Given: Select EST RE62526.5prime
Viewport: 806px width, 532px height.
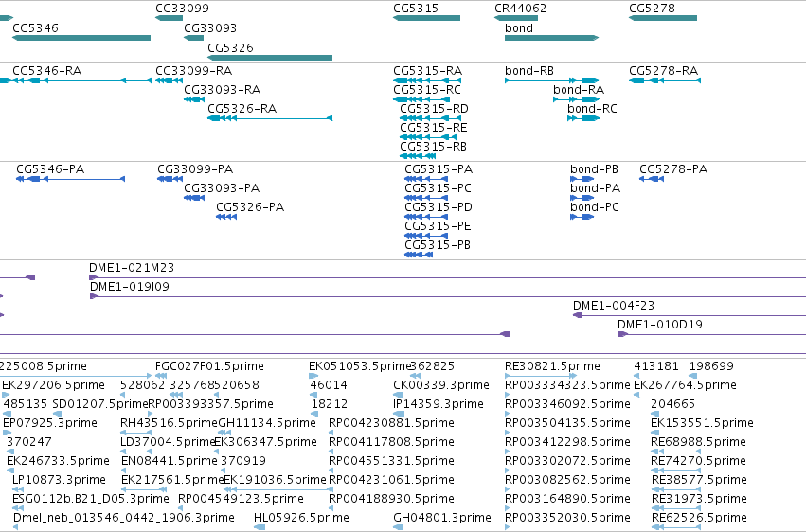Looking at the screenshot, I should pos(699,519).
